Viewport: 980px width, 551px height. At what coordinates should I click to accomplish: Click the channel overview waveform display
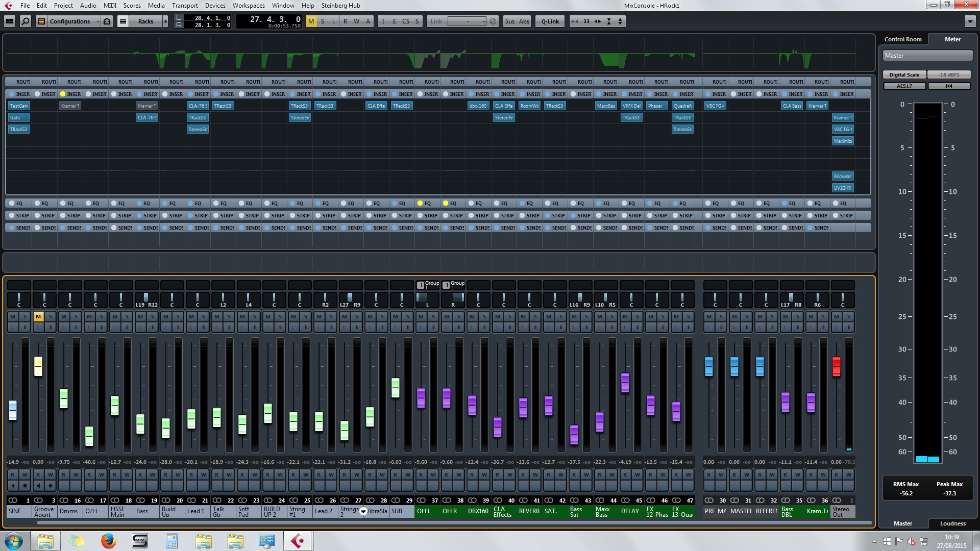coord(439,53)
